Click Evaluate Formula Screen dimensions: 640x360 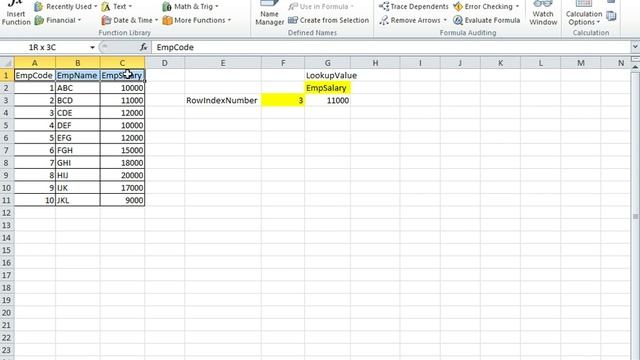(487, 20)
